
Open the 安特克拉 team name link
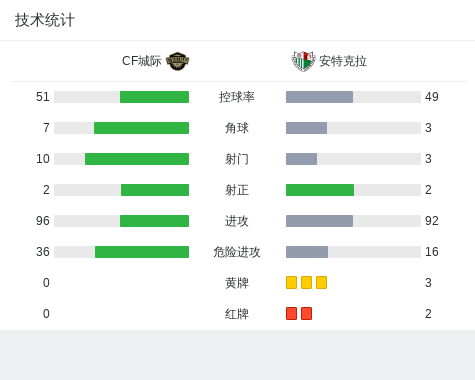(x=343, y=61)
